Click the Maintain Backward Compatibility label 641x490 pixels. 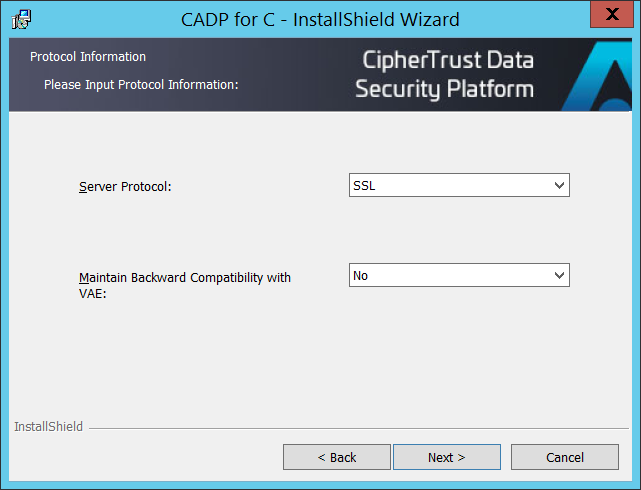[185, 277]
